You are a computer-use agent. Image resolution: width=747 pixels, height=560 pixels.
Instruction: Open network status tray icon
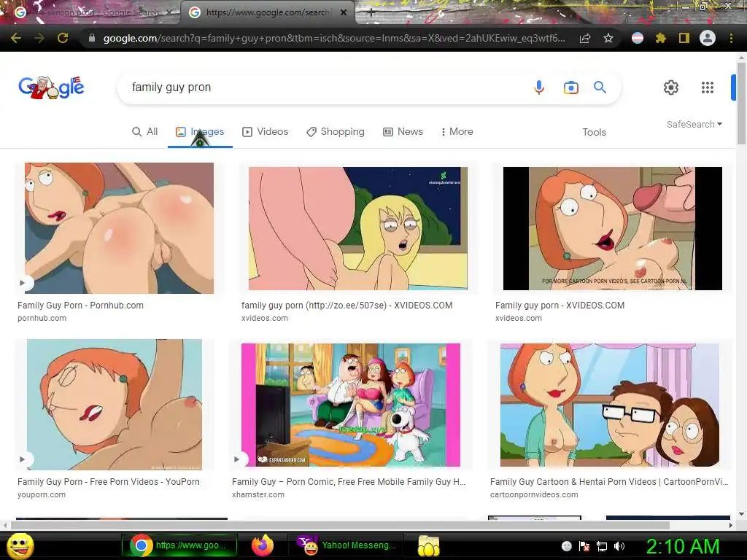click(602, 546)
